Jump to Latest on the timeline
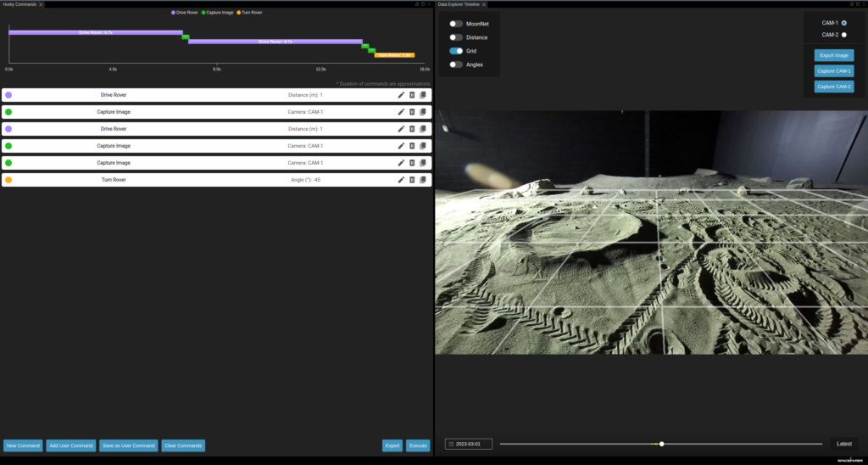868x465 pixels. point(844,444)
